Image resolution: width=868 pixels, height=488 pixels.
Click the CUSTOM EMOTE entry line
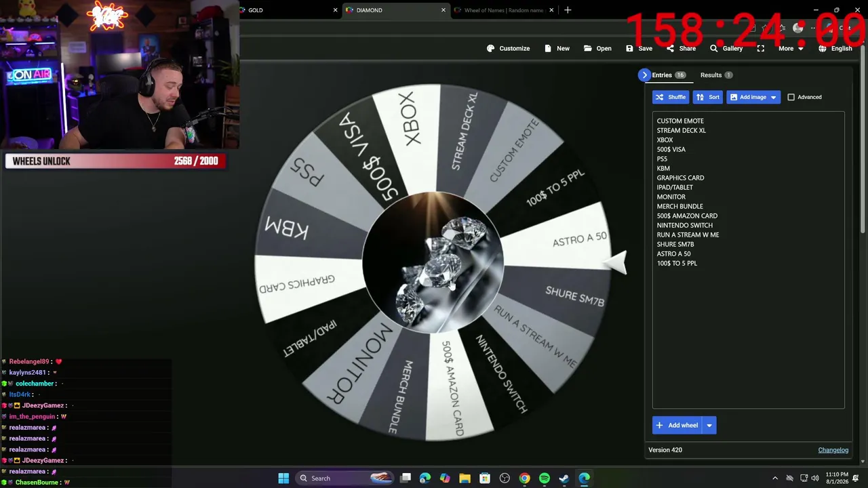click(x=680, y=121)
